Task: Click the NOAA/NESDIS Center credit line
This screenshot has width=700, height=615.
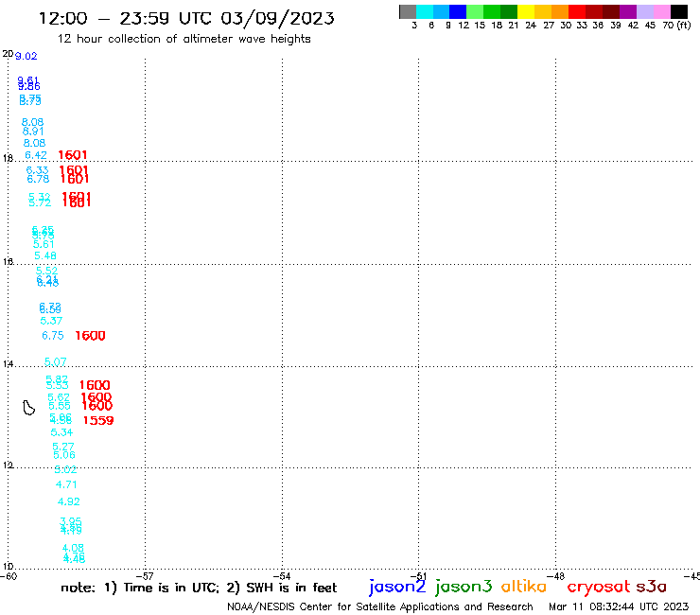Action: [380, 606]
